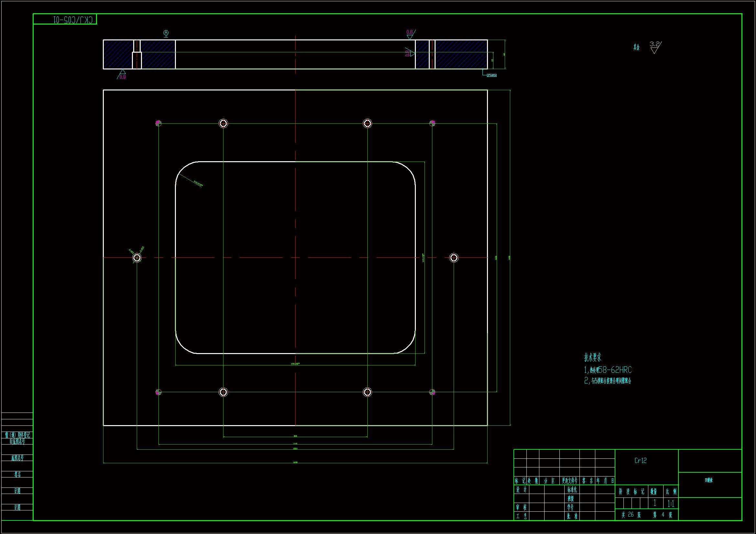Click the 共 26 张 sheet count text
Image resolution: width=756 pixels, height=534 pixels.
click(x=631, y=515)
